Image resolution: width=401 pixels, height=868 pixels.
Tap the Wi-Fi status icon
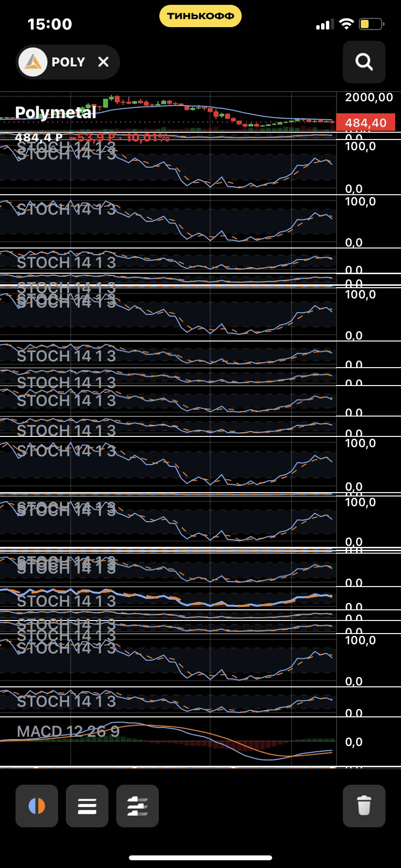click(346, 24)
